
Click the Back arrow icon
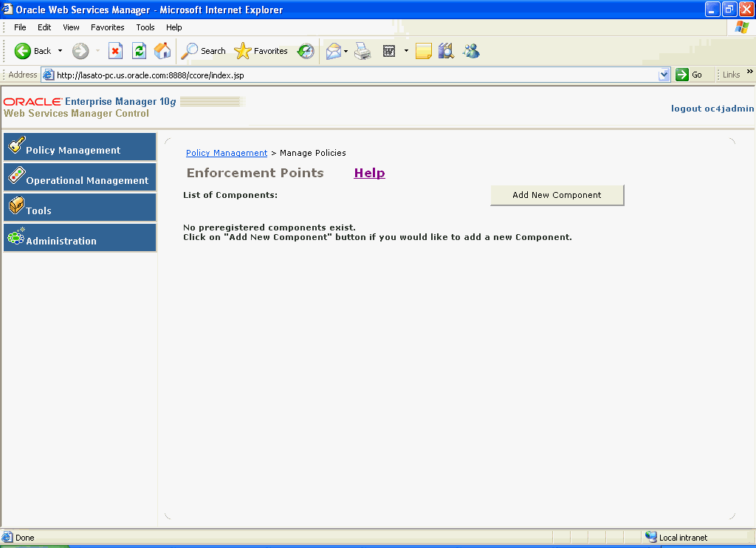coord(22,51)
